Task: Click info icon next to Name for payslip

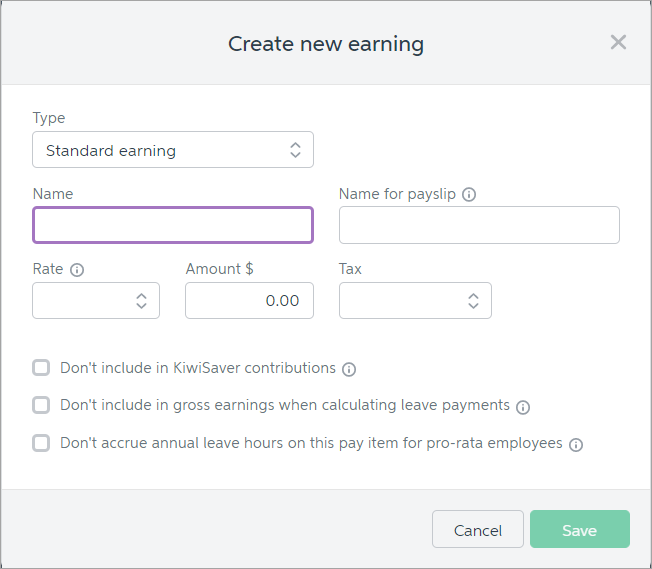Action: 469,195
